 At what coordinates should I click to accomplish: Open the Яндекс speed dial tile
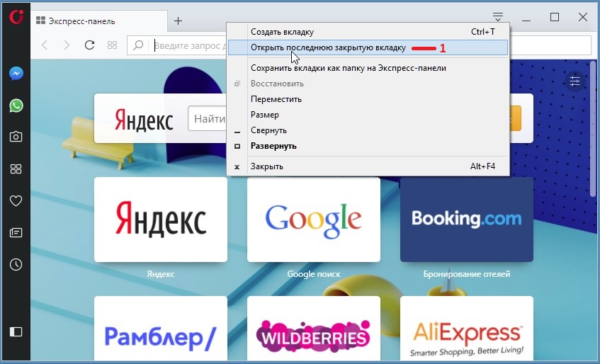click(161, 220)
